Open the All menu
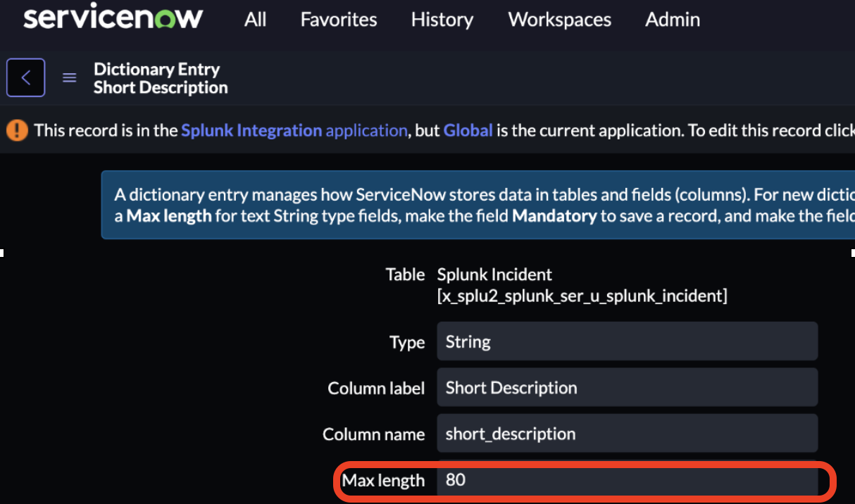Screen dimensions: 855x504 255,20
